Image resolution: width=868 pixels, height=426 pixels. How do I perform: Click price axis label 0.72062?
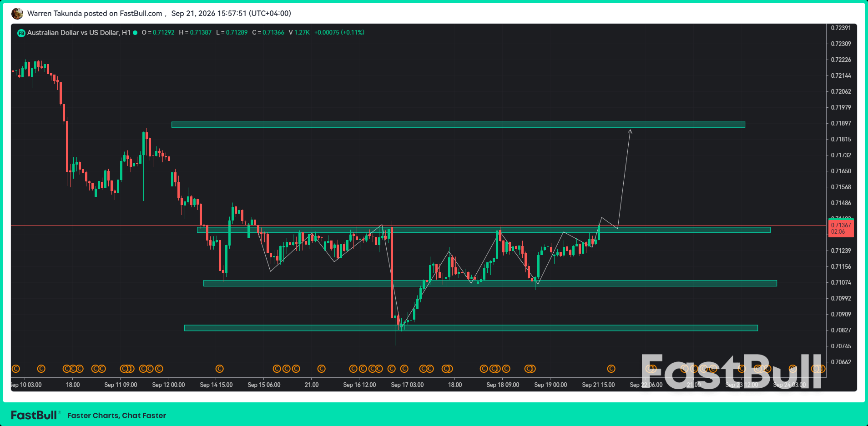[841, 91]
